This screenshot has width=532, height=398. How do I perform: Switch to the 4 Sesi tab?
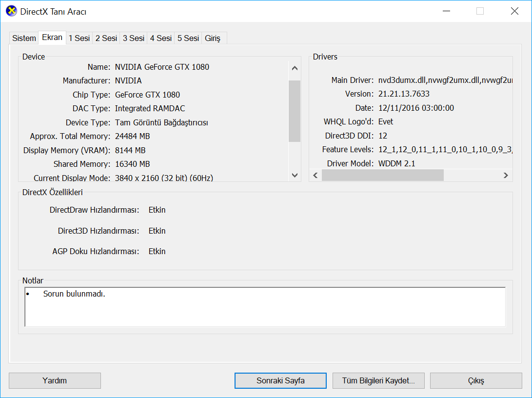pos(161,39)
